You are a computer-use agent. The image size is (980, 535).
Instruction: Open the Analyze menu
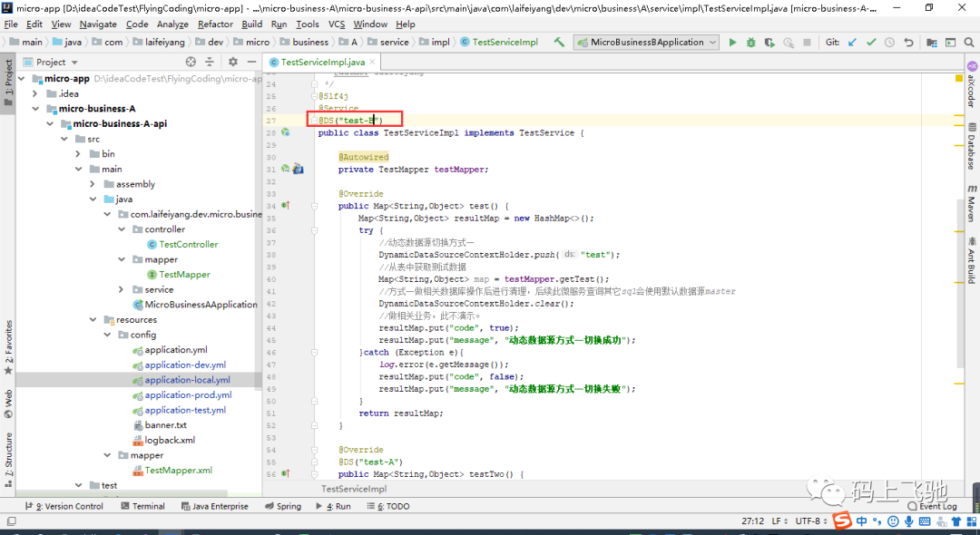[x=172, y=24]
